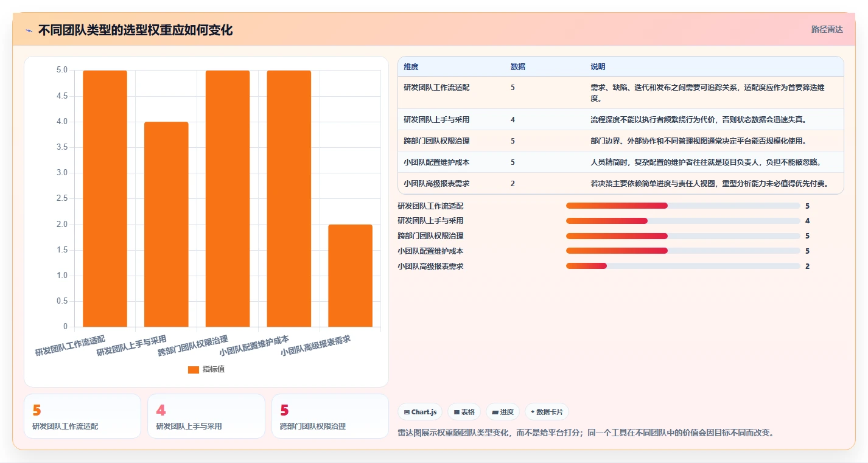
Task: Click the 表格 tag chip
Action: (x=464, y=412)
